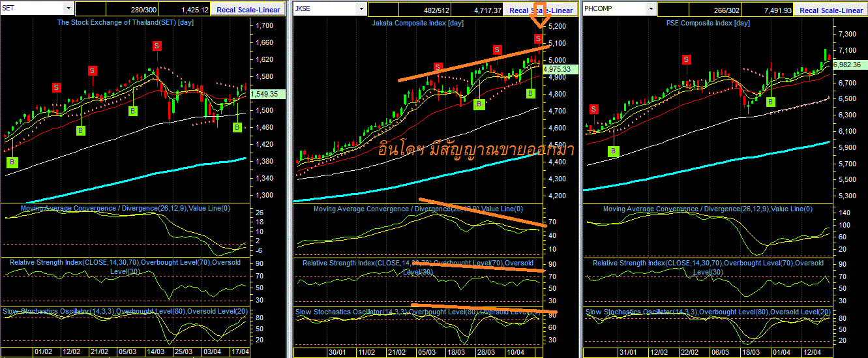
Task: Select the earliest B buy marker on SET chart
Action: coord(12,162)
